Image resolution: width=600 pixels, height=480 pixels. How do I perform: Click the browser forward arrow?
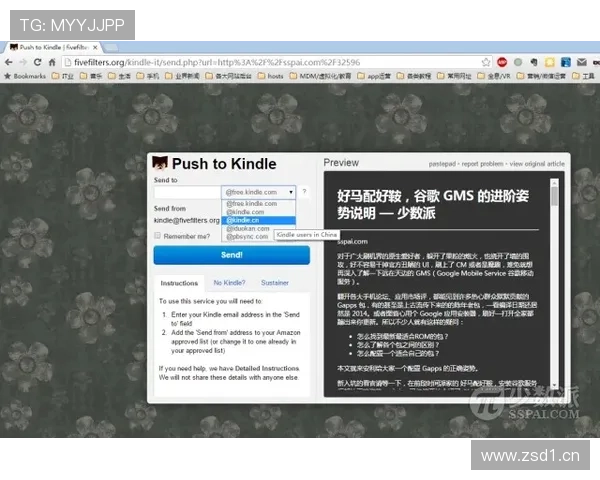(x=23, y=62)
